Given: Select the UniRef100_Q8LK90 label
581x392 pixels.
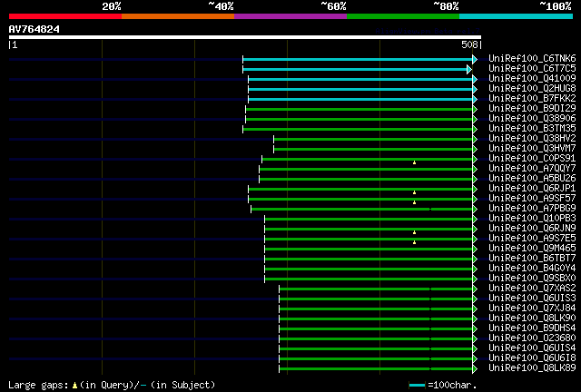Looking at the screenshot, I should (x=532, y=318).
